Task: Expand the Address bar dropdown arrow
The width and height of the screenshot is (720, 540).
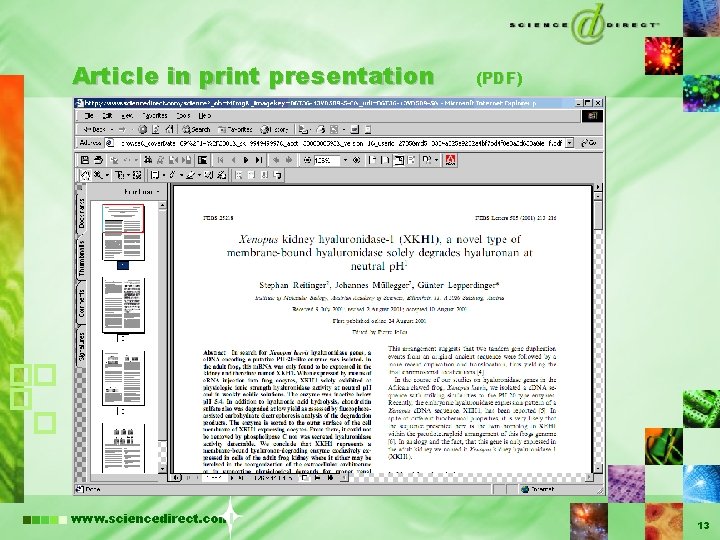Action: (569, 143)
